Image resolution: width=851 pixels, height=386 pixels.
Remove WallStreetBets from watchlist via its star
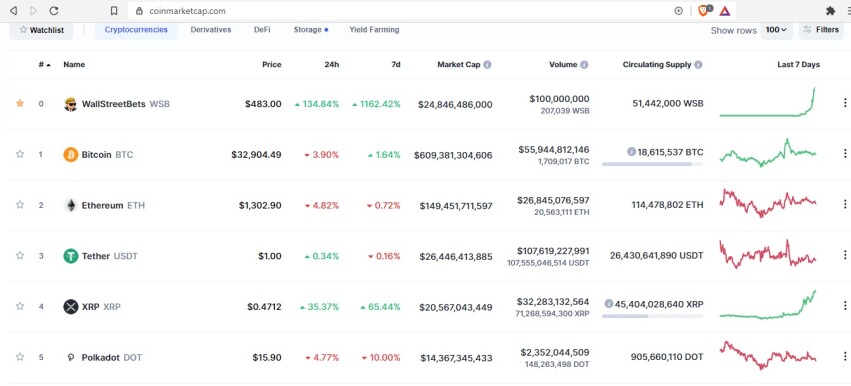pos(20,103)
